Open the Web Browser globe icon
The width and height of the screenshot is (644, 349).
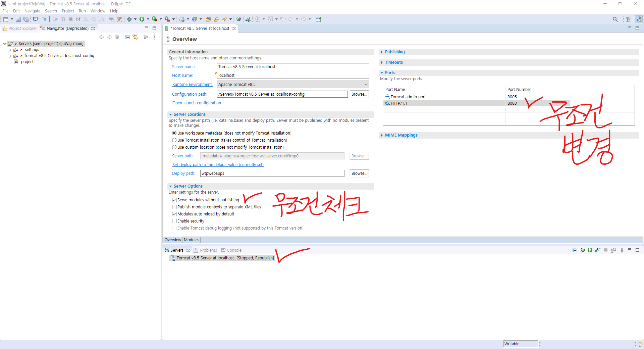[x=238, y=19]
